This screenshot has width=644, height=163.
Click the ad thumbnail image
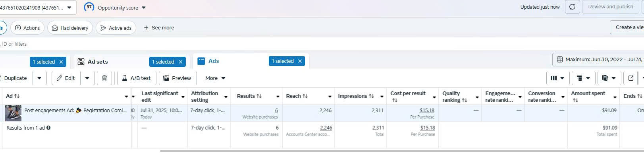click(x=13, y=113)
